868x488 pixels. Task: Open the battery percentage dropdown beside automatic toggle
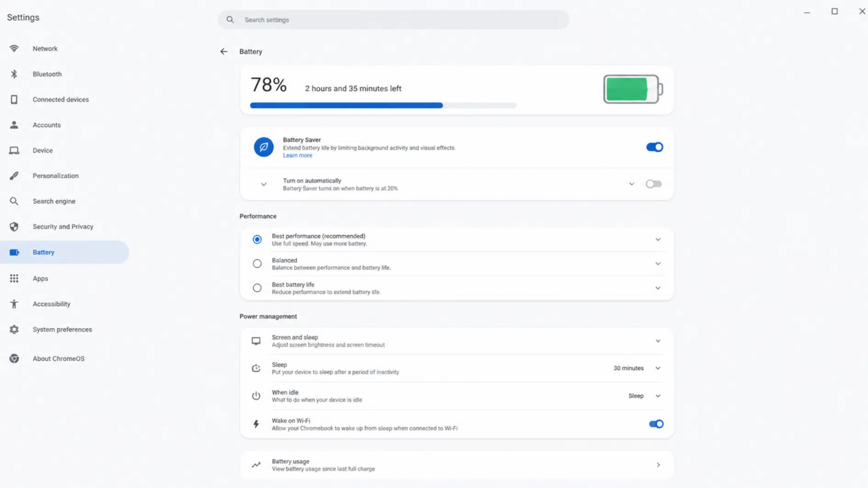(x=631, y=184)
